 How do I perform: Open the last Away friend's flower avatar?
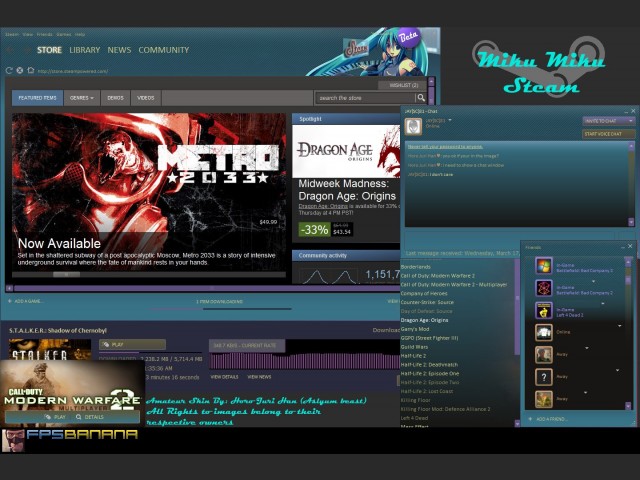(544, 400)
